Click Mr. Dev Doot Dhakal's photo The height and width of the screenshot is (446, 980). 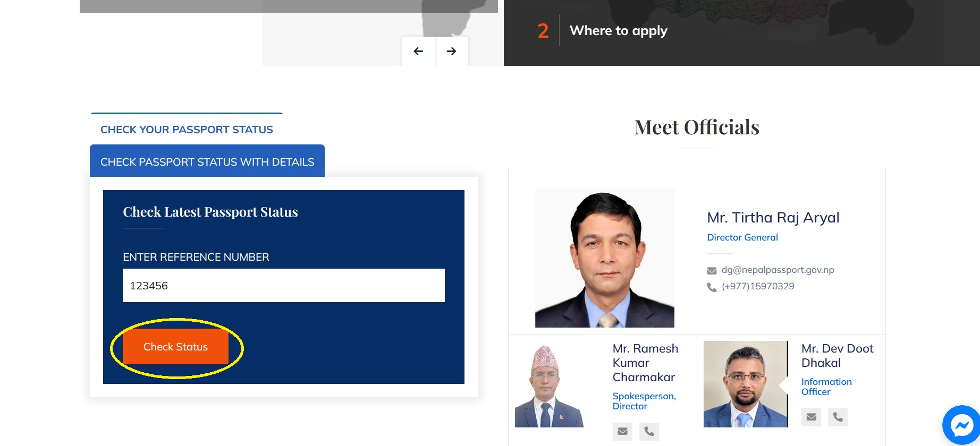[x=745, y=384]
